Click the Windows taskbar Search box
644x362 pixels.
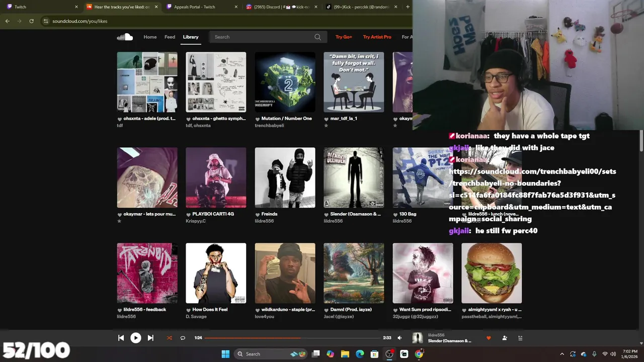[x=271, y=354]
